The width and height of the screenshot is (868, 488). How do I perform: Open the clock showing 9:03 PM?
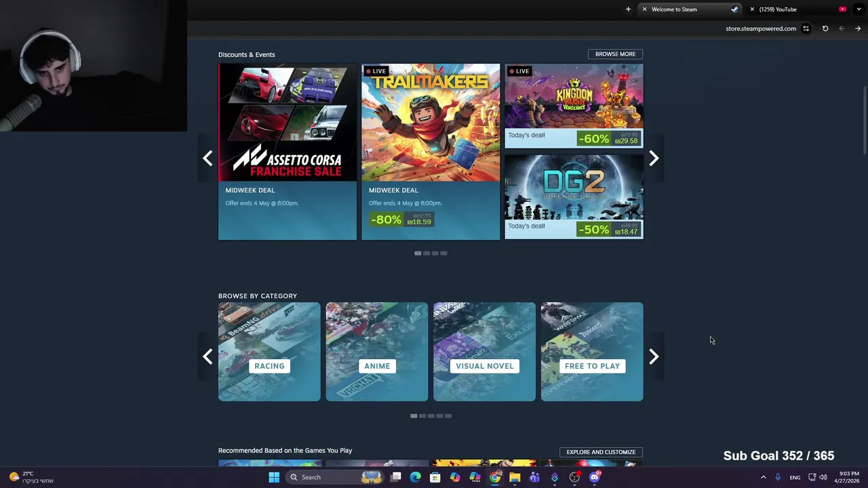(848, 477)
